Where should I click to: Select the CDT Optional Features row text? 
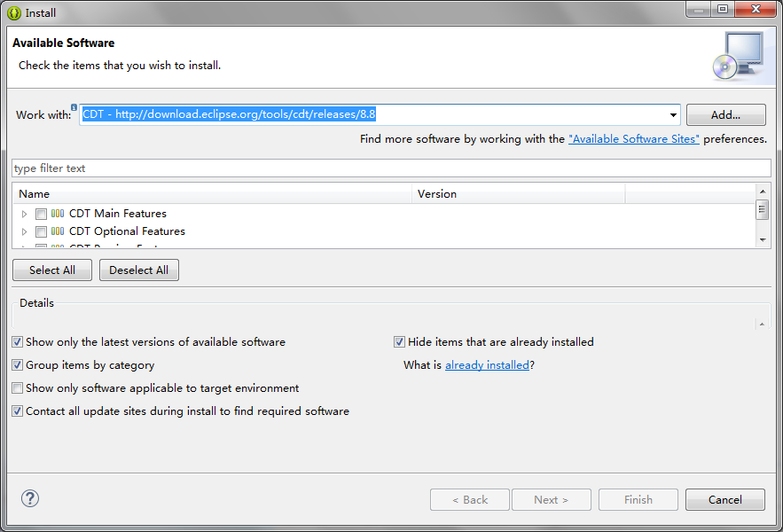click(128, 231)
